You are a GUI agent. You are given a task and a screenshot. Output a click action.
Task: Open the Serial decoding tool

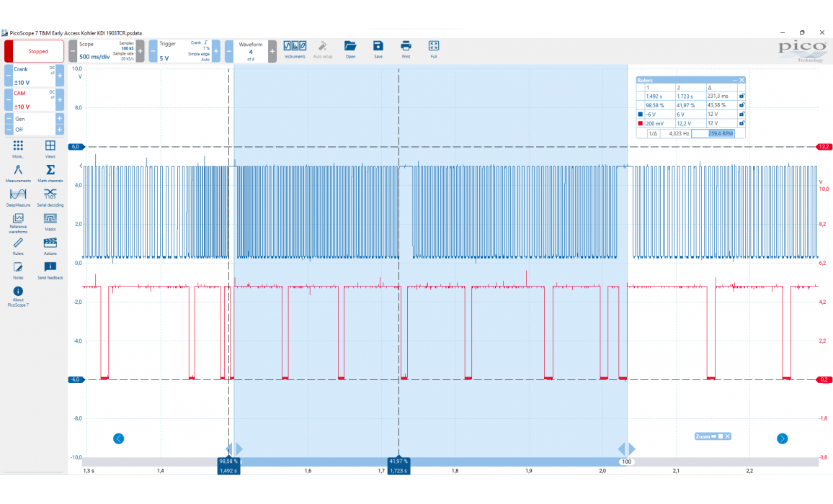click(x=50, y=197)
